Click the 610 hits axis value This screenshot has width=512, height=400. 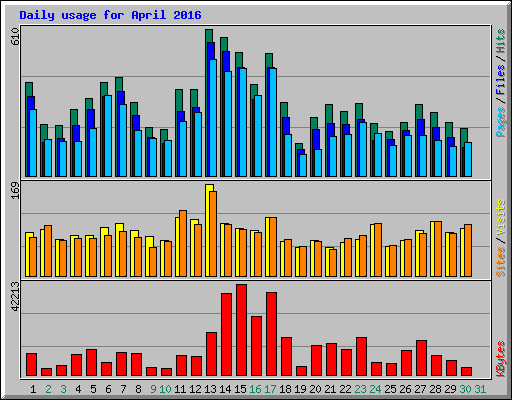click(15, 37)
